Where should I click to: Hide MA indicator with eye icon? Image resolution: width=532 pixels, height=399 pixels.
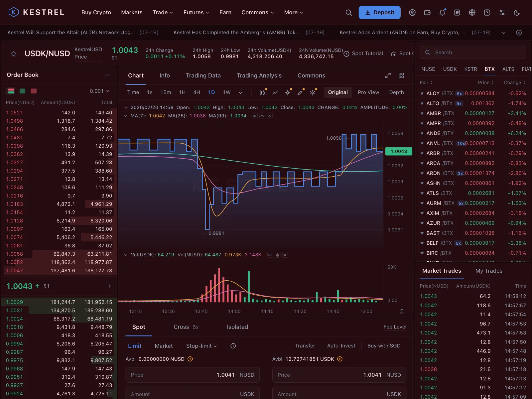(x=254, y=116)
